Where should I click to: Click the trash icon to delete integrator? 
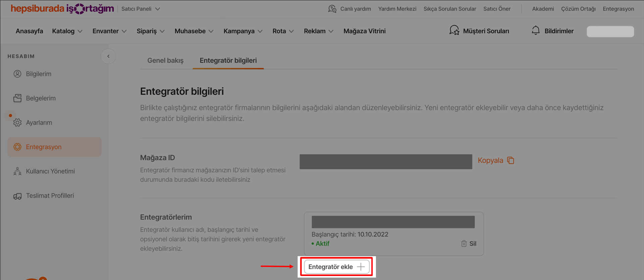pyautogui.click(x=464, y=244)
